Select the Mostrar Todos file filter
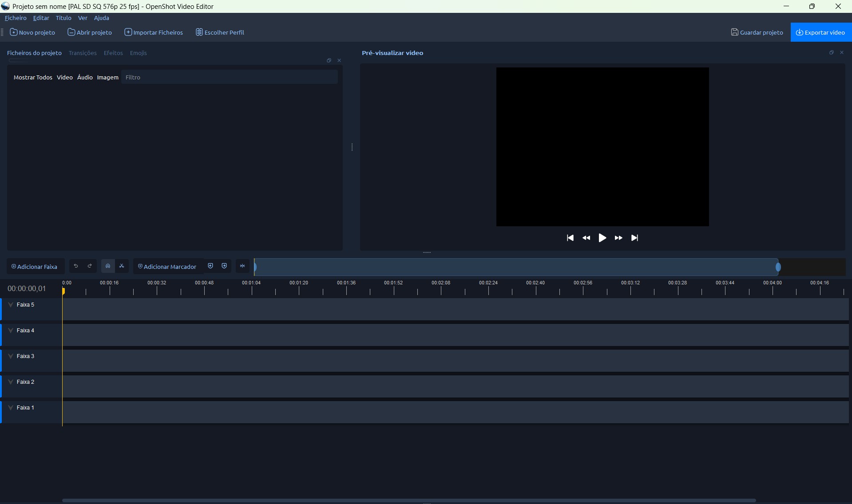The height and width of the screenshot is (504, 852). [33, 77]
